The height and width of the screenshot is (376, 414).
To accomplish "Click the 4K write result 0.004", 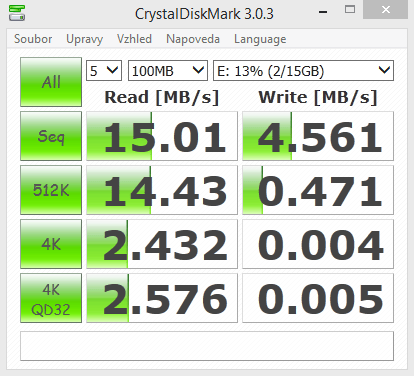I will click(318, 244).
